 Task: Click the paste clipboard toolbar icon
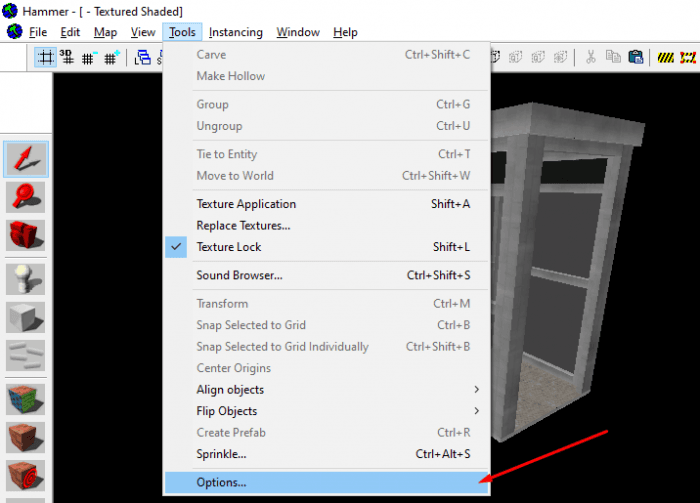(636, 57)
